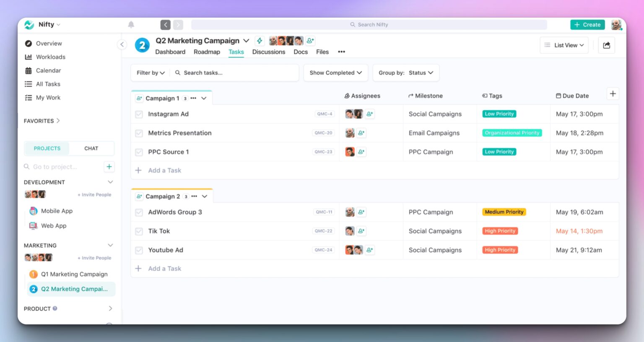Click the My Work checklist icon
Screen dimensions: 644x342
coord(28,97)
